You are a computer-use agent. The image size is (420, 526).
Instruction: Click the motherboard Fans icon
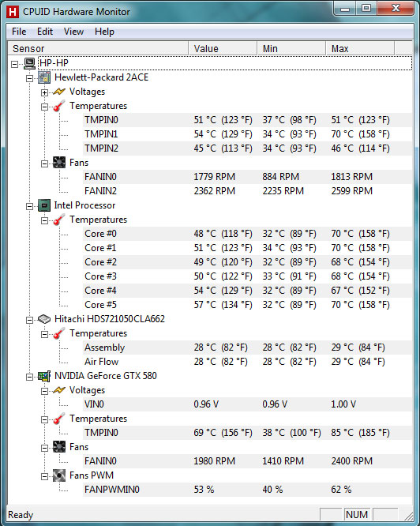pos(59,163)
